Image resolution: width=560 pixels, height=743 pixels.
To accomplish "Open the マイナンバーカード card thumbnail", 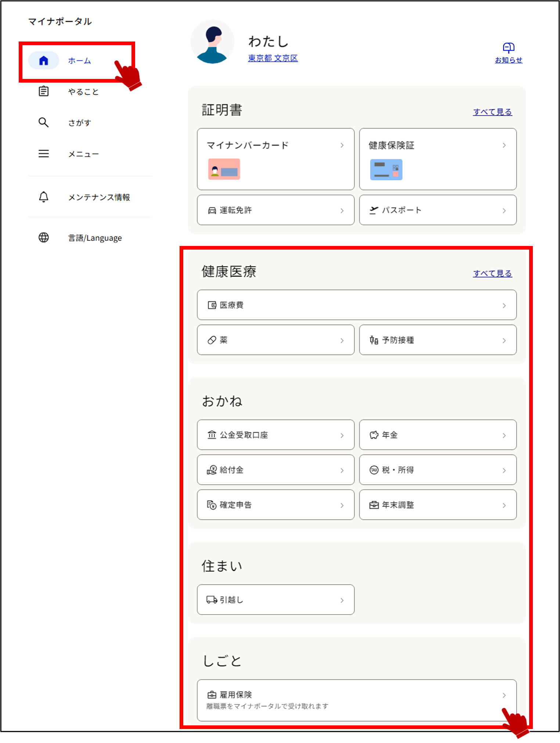I will 224,169.
